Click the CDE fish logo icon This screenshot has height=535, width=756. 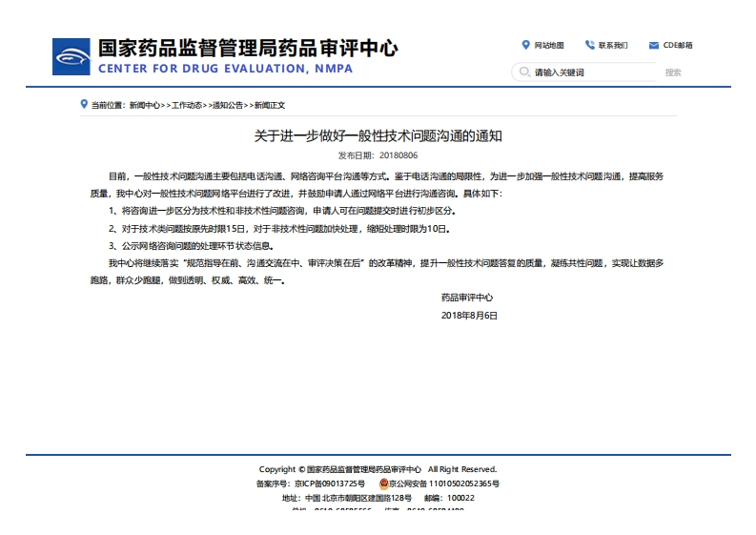tap(72, 57)
